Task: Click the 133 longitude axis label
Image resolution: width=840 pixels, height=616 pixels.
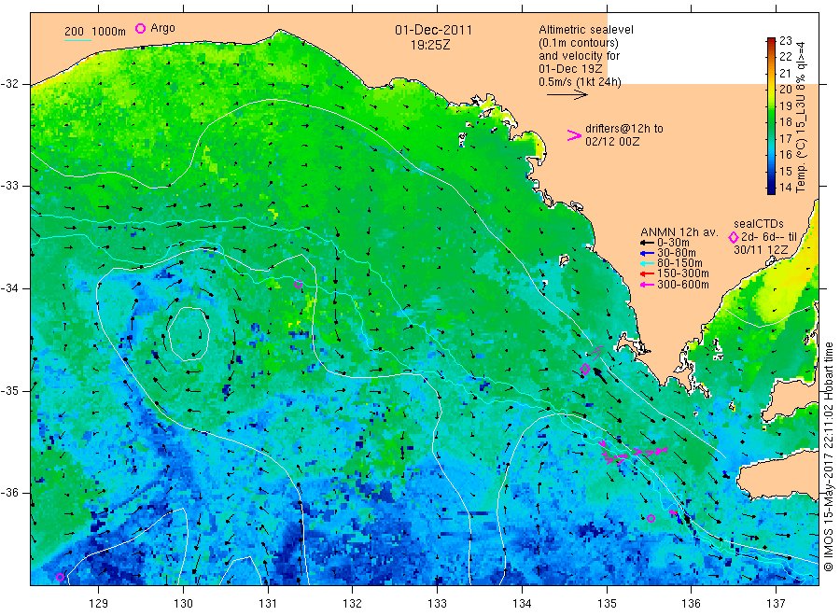Action: [437, 604]
